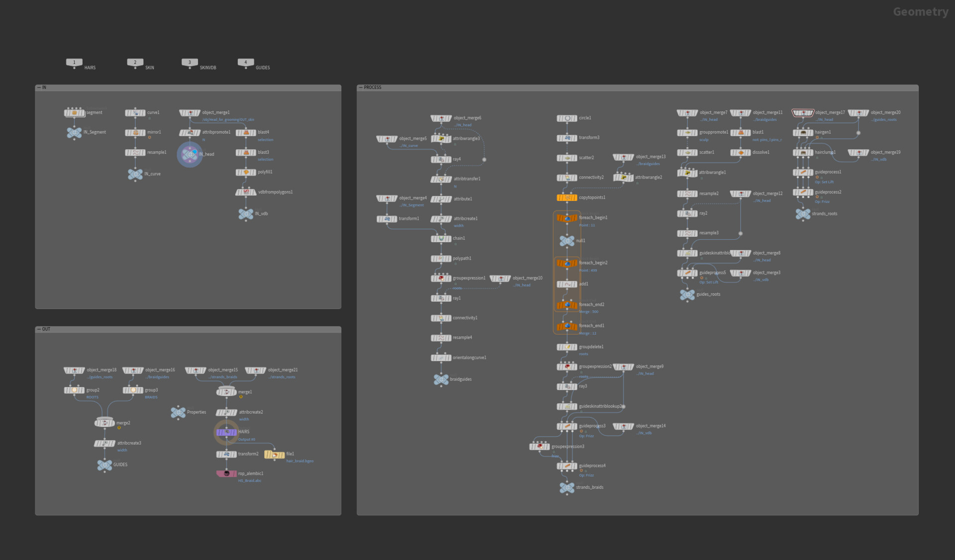
Task: Minimize the PROCESS network box
Action: [361, 88]
